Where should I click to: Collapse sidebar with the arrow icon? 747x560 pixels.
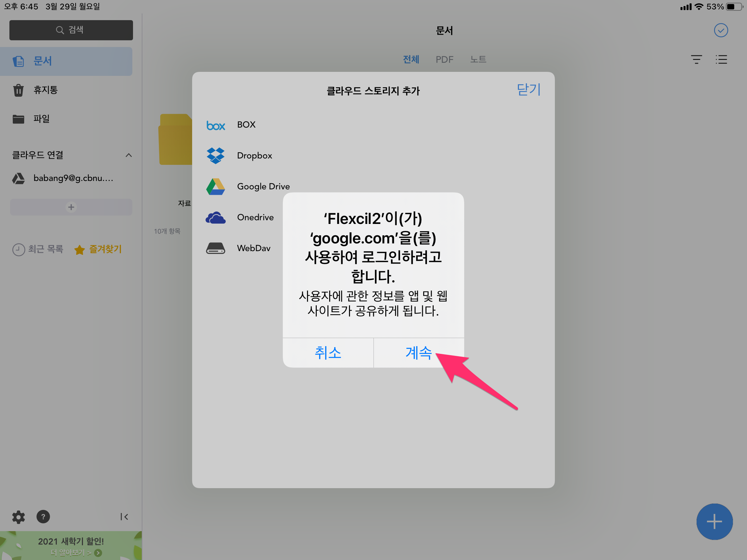(x=124, y=517)
